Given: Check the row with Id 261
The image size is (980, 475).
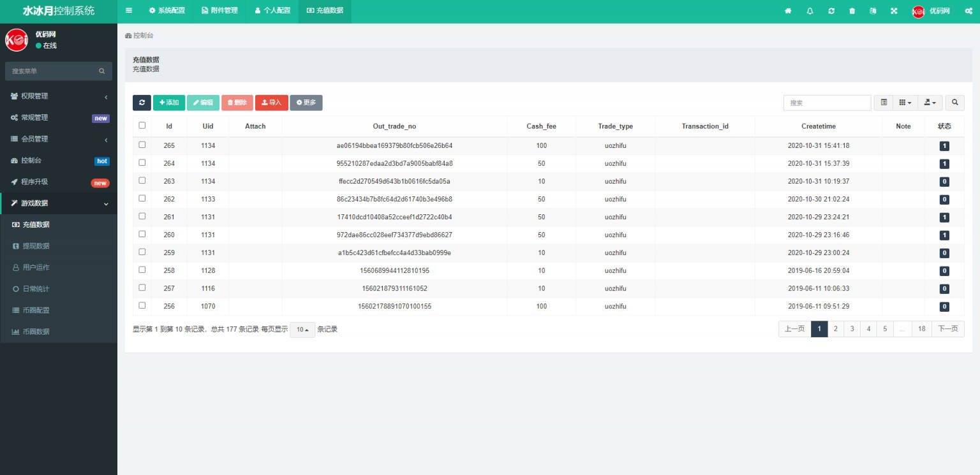Looking at the screenshot, I should pos(142,216).
